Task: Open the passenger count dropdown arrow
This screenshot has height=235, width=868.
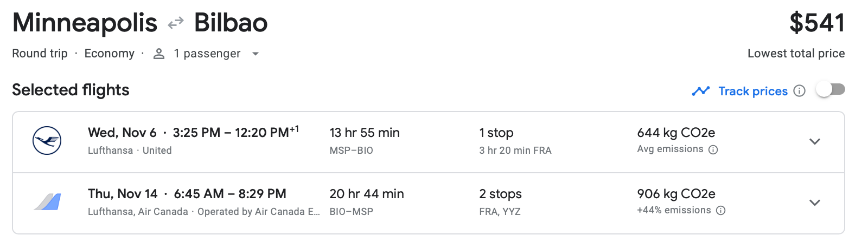Action: (x=256, y=54)
